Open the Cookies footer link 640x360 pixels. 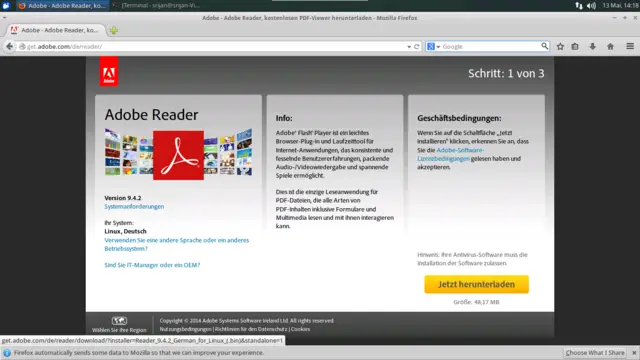pos(300,329)
